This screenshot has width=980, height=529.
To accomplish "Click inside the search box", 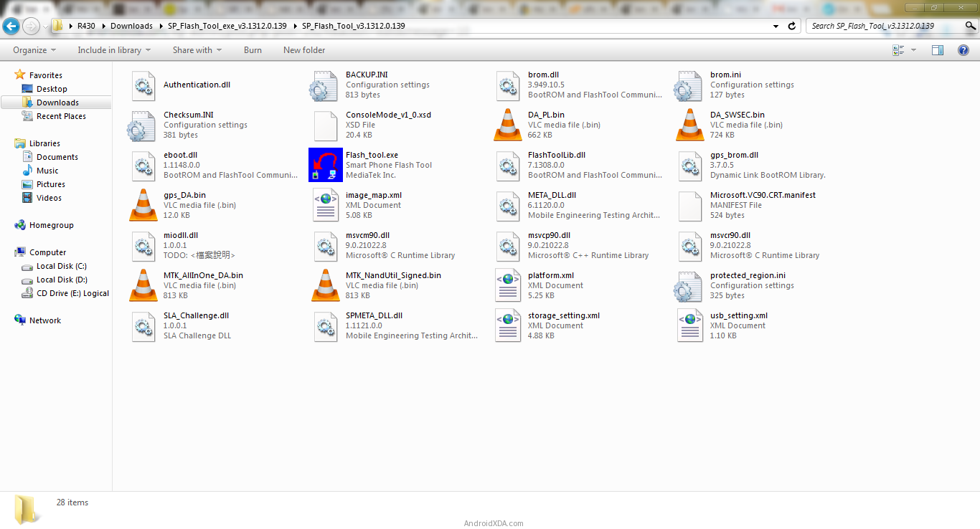I will coord(890,26).
